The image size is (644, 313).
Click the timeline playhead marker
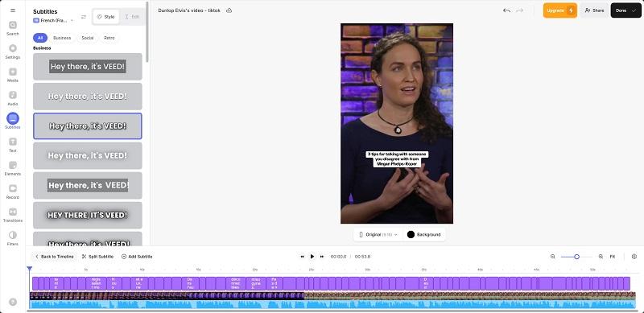[30, 269]
